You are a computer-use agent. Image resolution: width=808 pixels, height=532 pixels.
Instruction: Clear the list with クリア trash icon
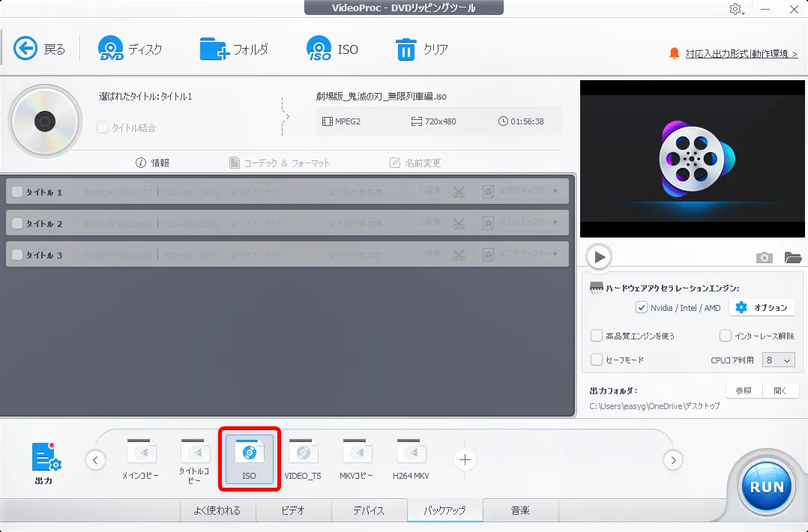405,49
